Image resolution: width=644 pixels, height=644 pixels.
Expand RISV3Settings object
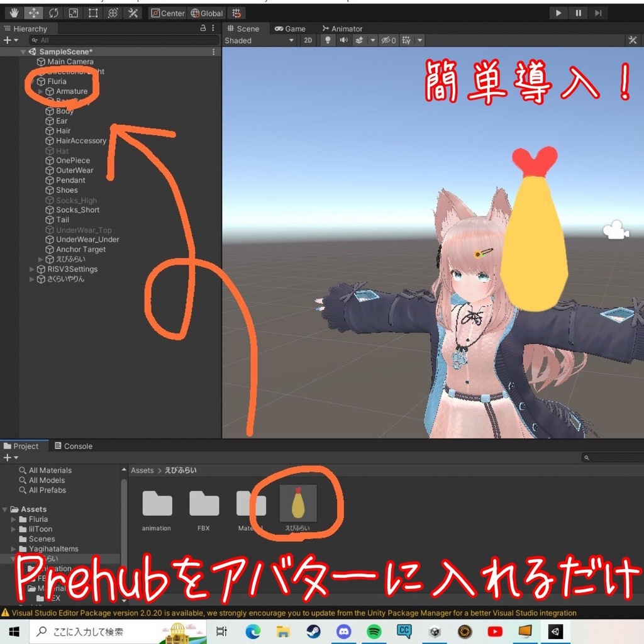[x=31, y=269]
